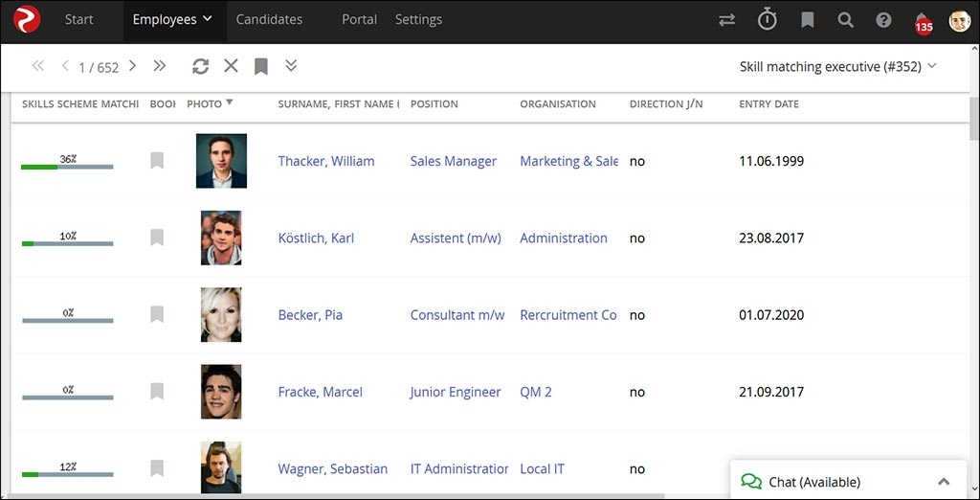
Task: Open notifications bell showing 135
Action: tap(922, 21)
